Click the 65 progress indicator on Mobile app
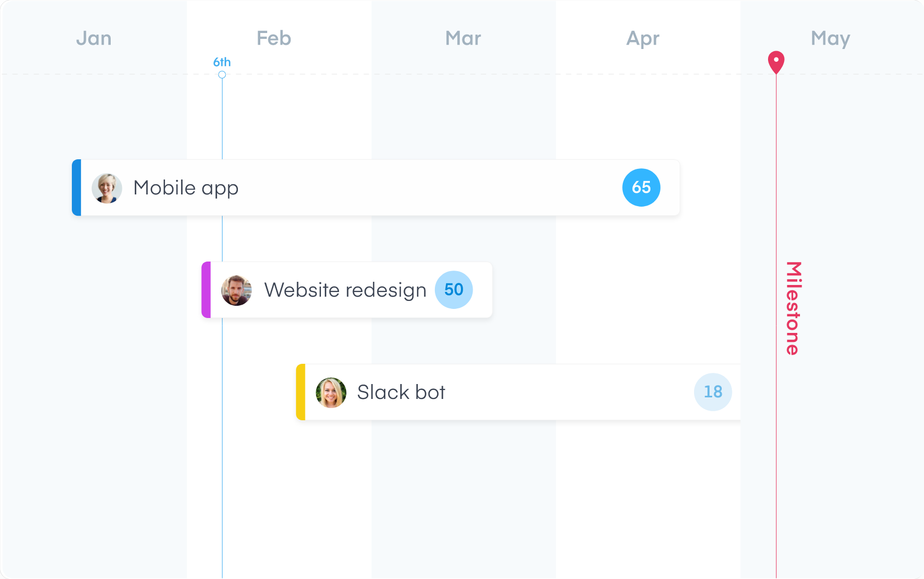The height and width of the screenshot is (579, 924). click(x=641, y=187)
